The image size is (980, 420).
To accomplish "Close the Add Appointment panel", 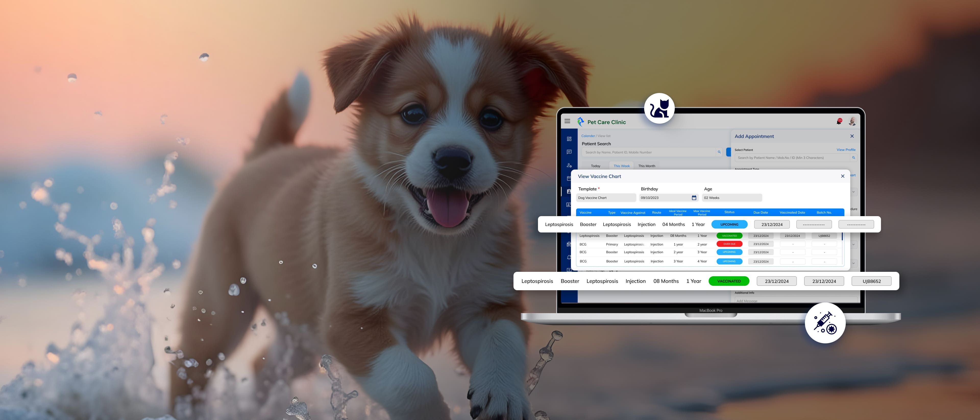I will point(852,136).
